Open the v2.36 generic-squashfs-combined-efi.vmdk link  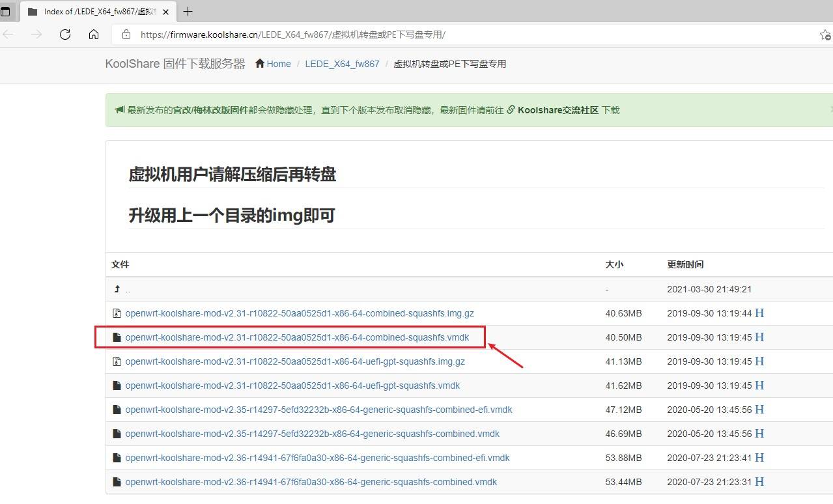tap(317, 458)
